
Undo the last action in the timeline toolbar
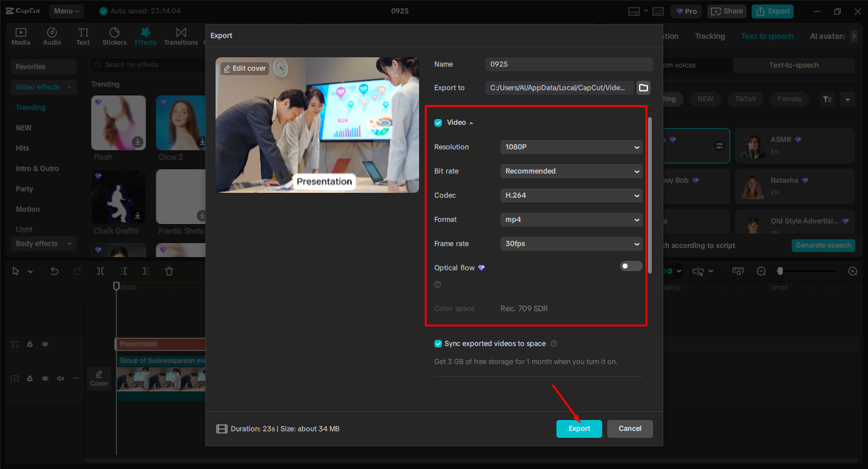(54, 270)
